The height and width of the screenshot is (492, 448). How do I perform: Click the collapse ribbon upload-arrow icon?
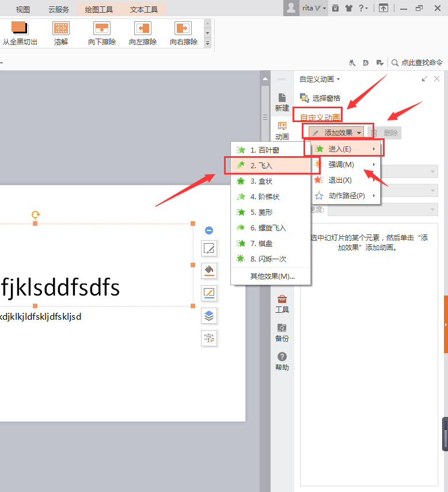pyautogui.click(x=384, y=8)
